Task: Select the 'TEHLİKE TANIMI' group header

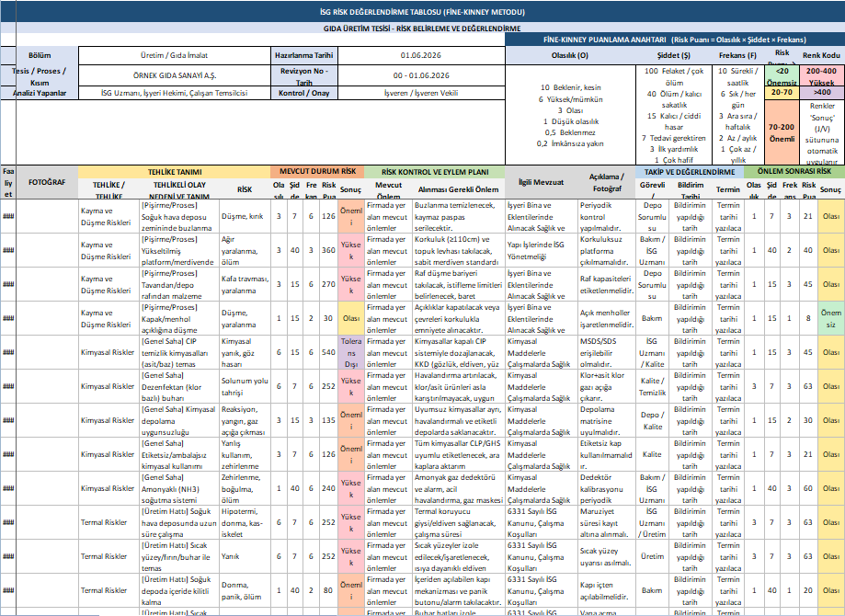Action: pyautogui.click(x=174, y=172)
